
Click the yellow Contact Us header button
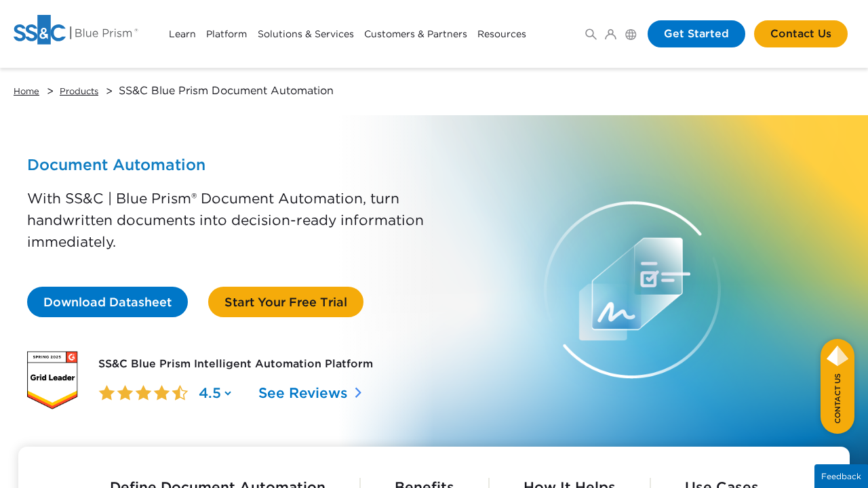click(x=800, y=34)
